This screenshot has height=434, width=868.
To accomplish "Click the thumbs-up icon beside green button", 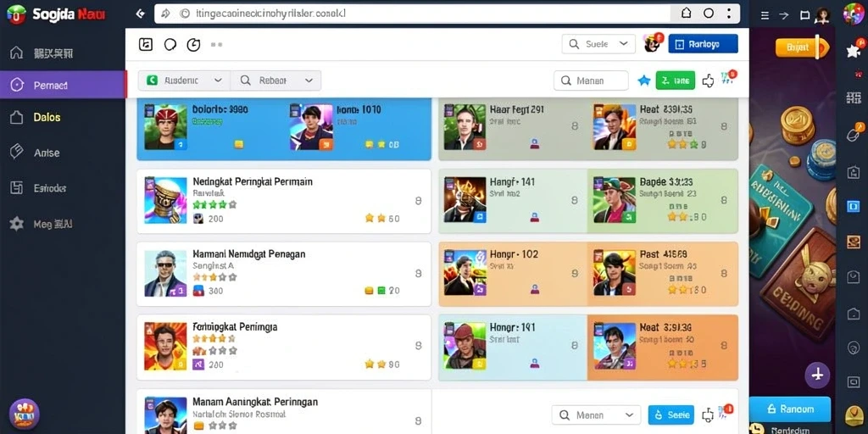I will tap(708, 81).
